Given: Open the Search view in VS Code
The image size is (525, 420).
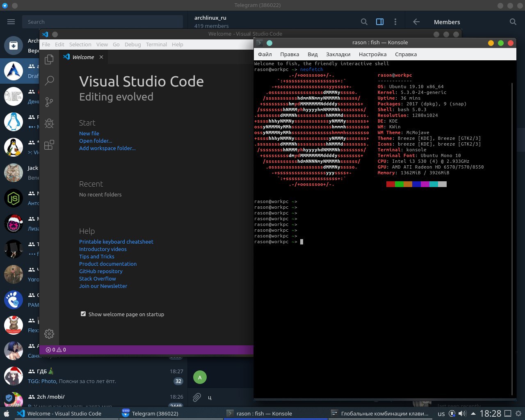Looking at the screenshot, I should click(49, 80).
